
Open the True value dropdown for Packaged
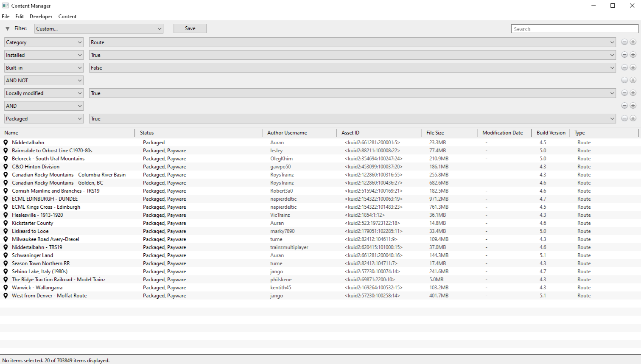pos(352,119)
